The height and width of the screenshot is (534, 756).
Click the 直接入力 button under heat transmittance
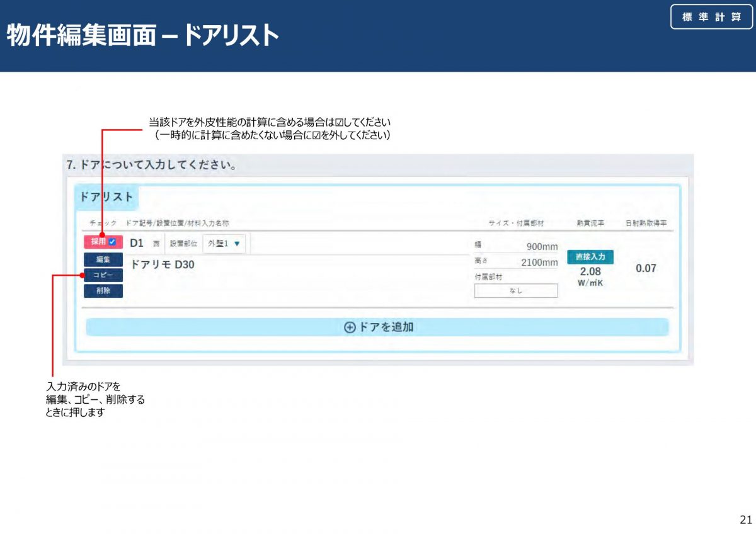(590, 257)
